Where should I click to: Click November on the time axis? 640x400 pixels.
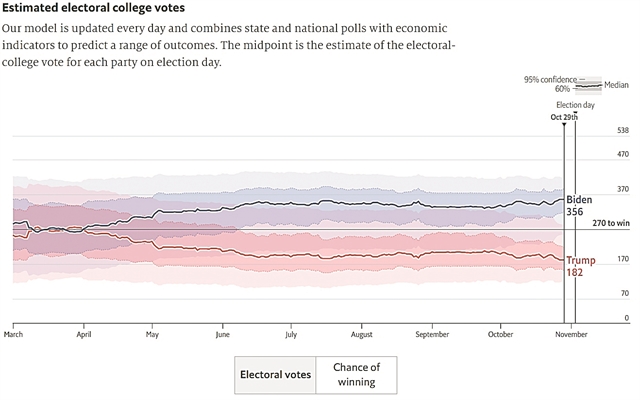coord(570,336)
